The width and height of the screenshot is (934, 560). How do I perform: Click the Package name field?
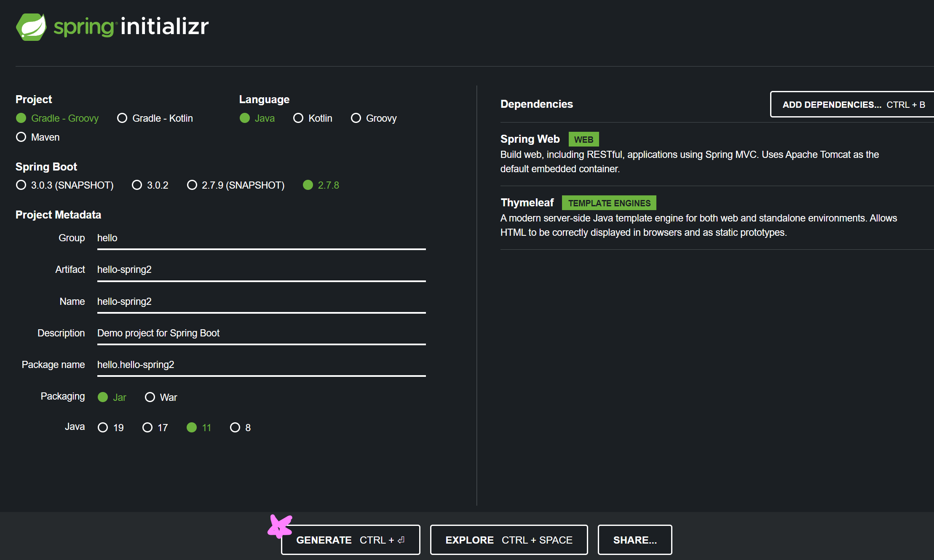(261, 365)
